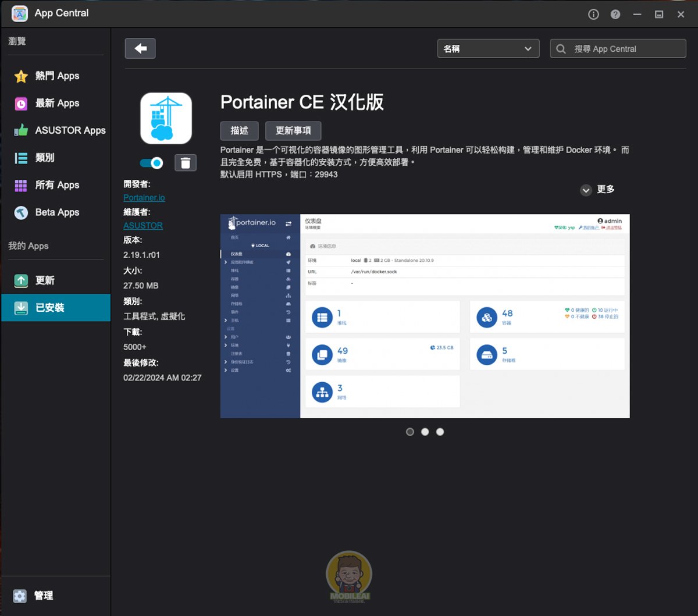Click the upload arrow icon beside 更新

(21, 280)
